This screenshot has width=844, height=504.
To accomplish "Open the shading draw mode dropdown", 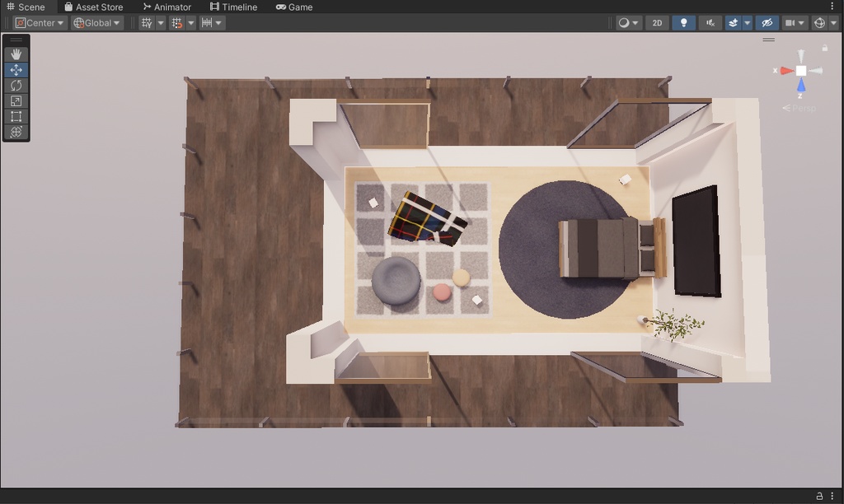I will pos(629,23).
